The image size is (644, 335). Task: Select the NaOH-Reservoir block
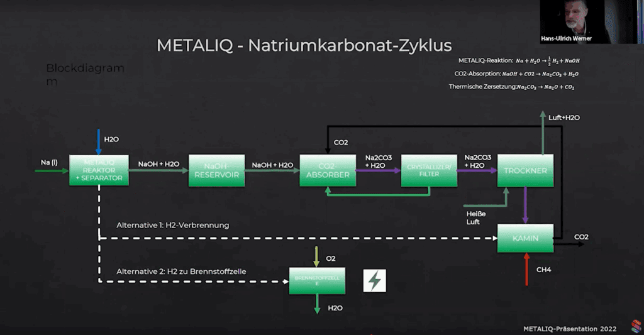coord(217,171)
